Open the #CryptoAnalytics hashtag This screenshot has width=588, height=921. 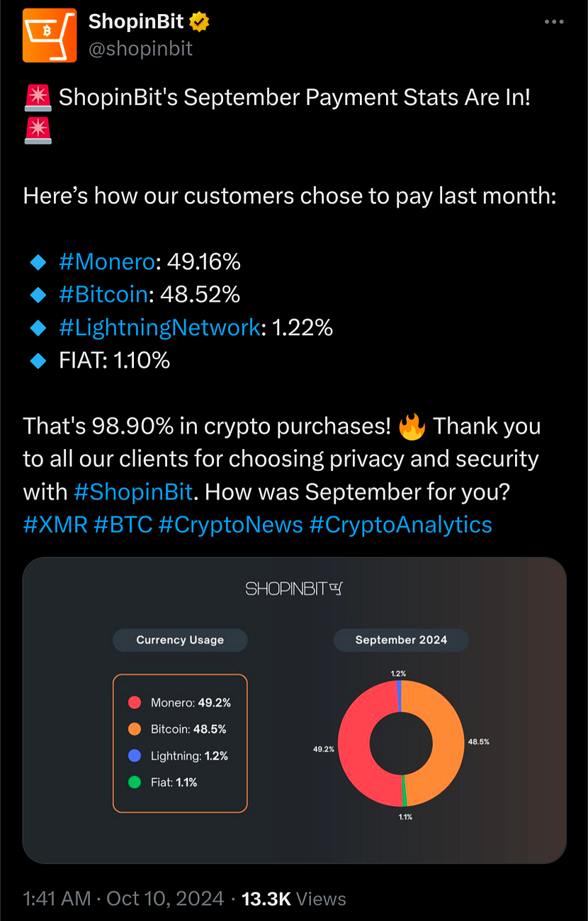tap(401, 524)
